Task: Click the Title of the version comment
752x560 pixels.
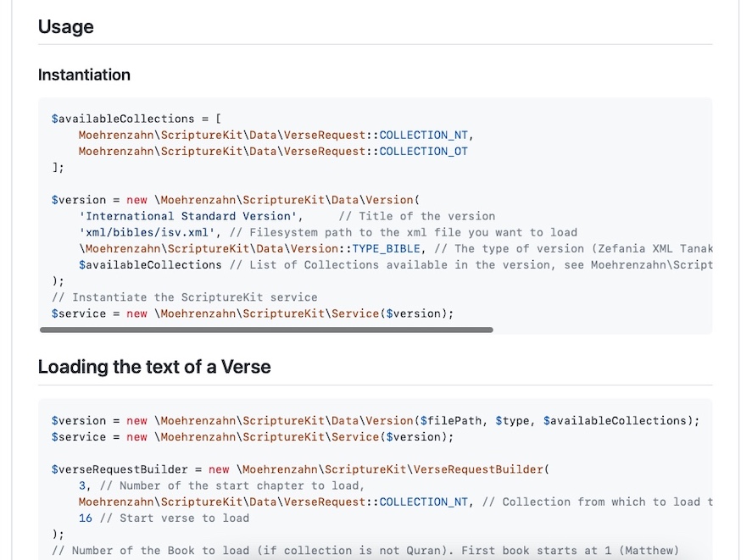Action: pyautogui.click(x=417, y=216)
